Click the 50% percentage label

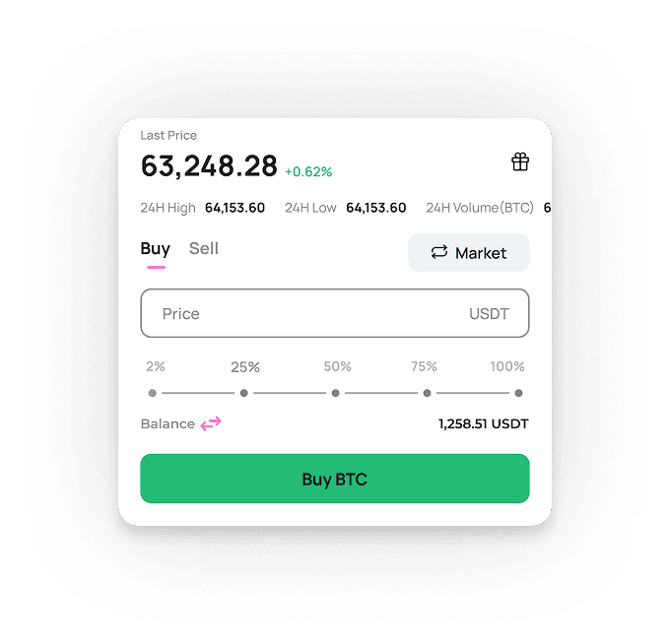337,366
